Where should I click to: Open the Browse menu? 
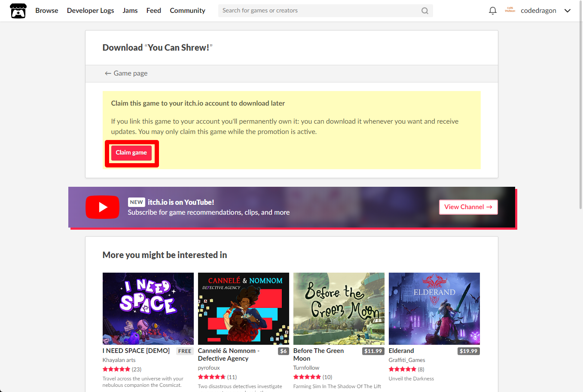pyautogui.click(x=47, y=11)
